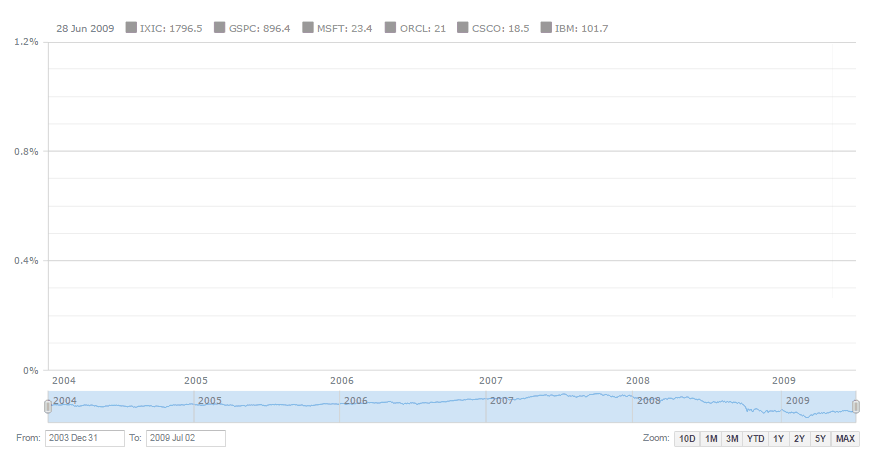Zoom to 3M period
877x466 pixels.
coord(732,439)
